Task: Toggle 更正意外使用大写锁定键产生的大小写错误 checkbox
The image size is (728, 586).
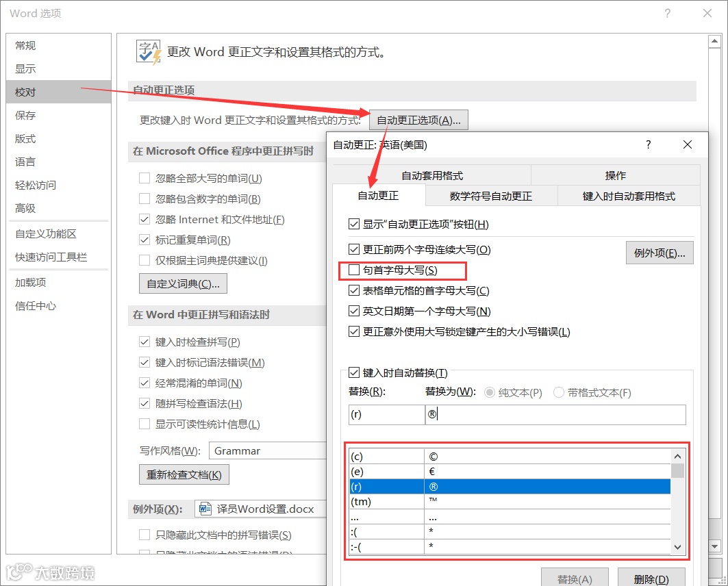Action: (x=354, y=331)
